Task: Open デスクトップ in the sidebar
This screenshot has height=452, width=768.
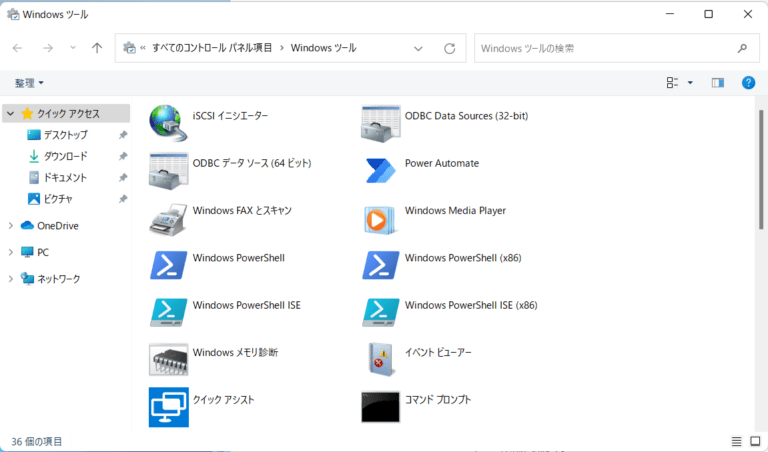Action: (66, 135)
